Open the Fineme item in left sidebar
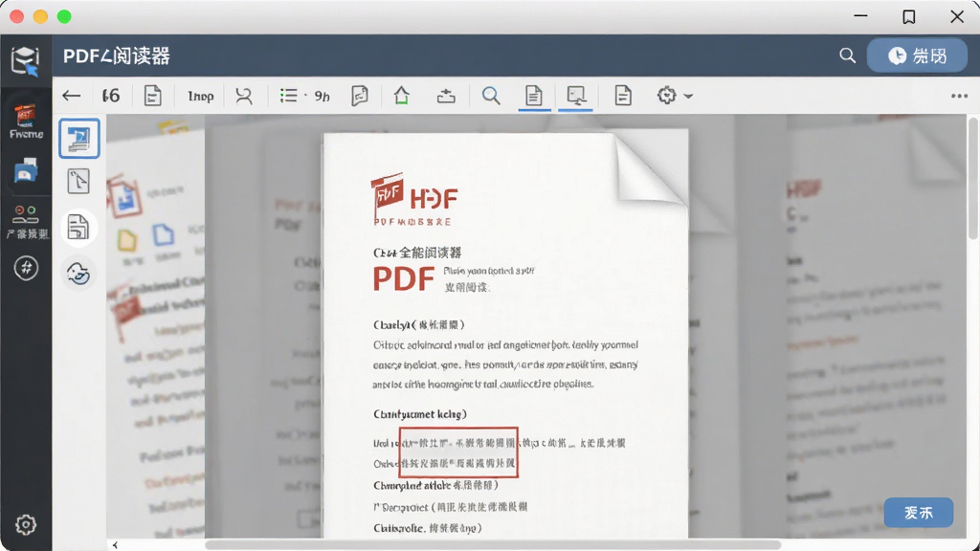Viewport: 980px width, 551px height. 26,121
